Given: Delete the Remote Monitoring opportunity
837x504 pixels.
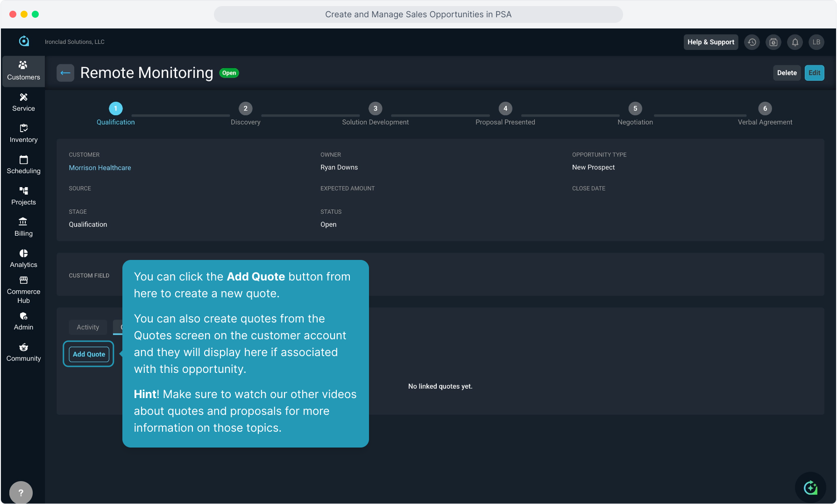Looking at the screenshot, I should (787, 73).
